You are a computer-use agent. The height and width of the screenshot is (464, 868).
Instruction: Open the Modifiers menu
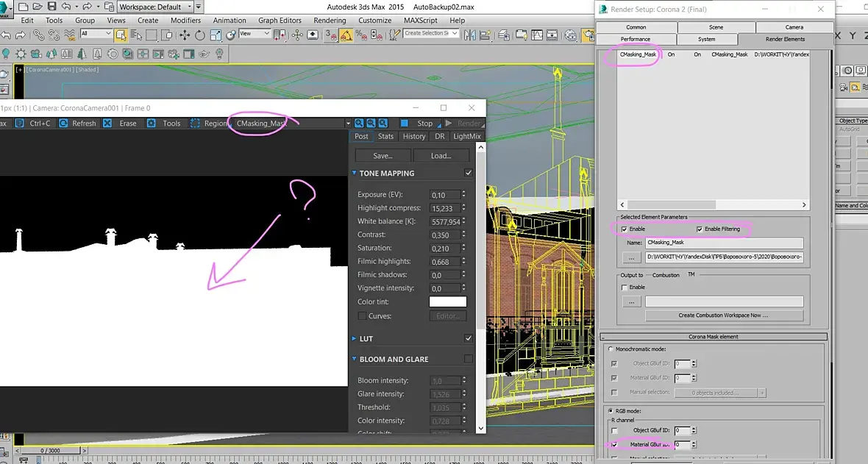[185, 20]
